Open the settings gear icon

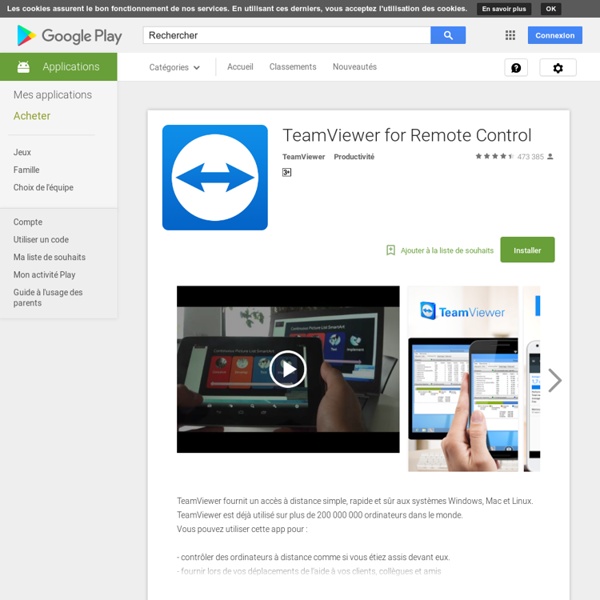pyautogui.click(x=558, y=68)
